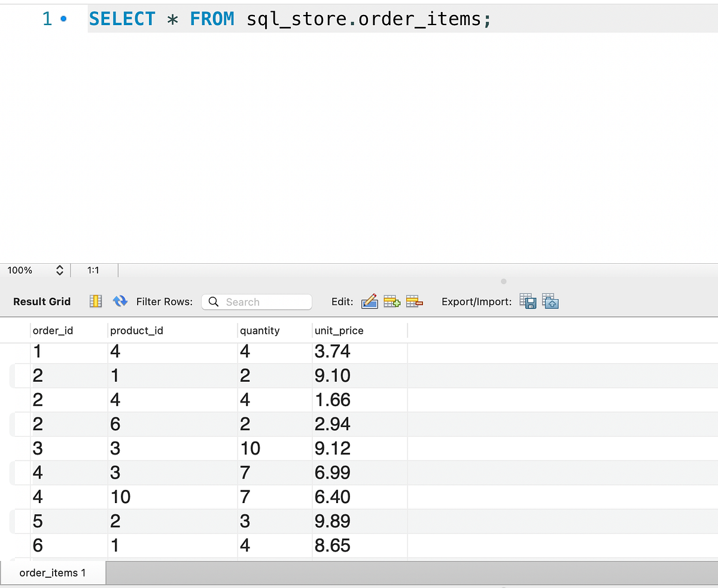Export the recordset to an external file
718x588 pixels.
[x=528, y=301]
